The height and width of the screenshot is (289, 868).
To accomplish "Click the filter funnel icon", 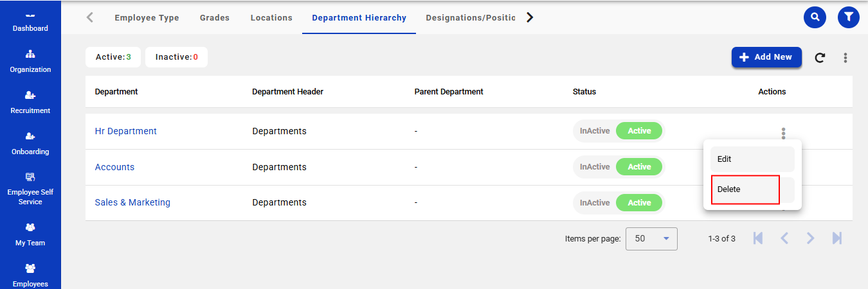I will click(848, 17).
